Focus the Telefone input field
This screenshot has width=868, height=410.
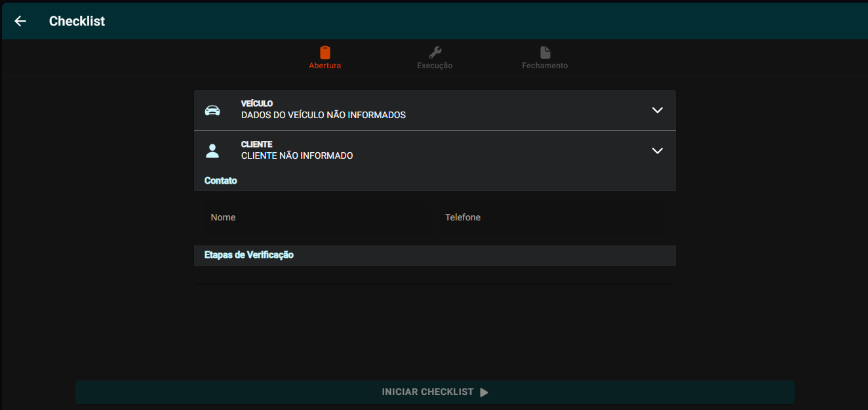(551, 218)
